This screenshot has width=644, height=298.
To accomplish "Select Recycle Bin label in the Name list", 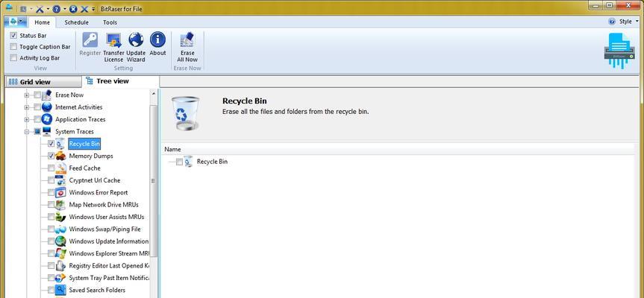I will click(x=212, y=162).
